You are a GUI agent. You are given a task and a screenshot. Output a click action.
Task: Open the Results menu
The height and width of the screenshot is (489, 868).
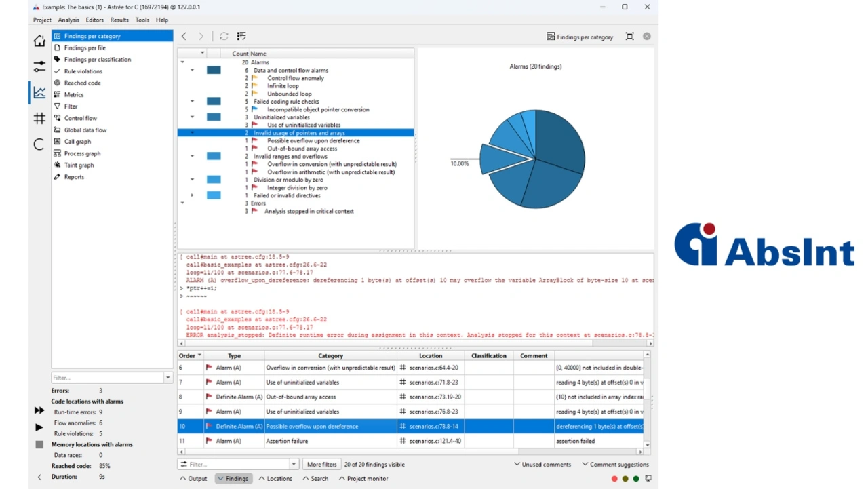coord(119,20)
